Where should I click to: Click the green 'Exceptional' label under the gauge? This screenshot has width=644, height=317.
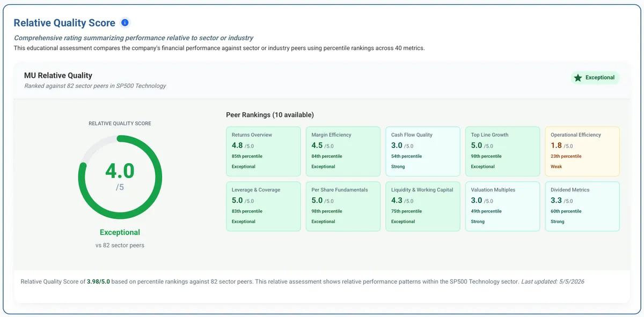click(120, 232)
